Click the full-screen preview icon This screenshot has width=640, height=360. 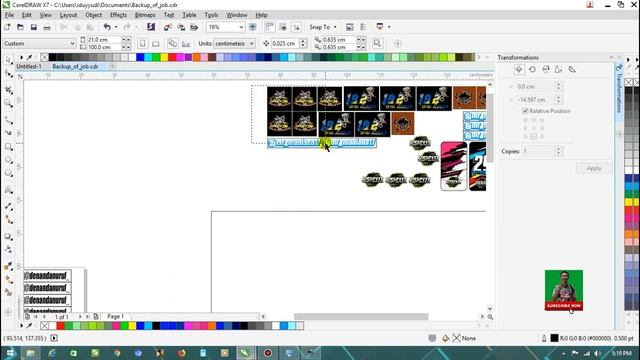pos(253,27)
